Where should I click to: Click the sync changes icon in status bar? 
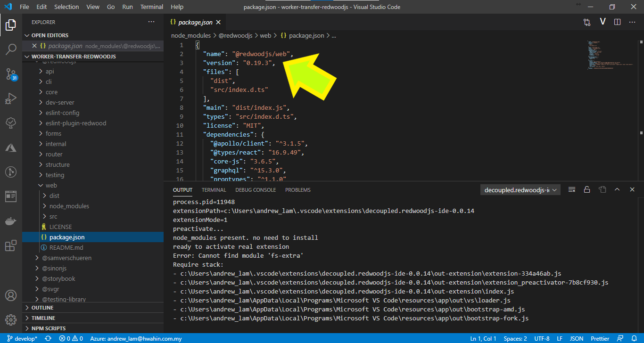48,338
